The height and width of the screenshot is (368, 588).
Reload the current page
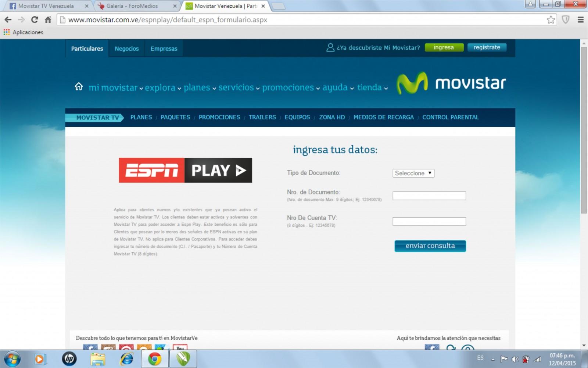tap(35, 20)
